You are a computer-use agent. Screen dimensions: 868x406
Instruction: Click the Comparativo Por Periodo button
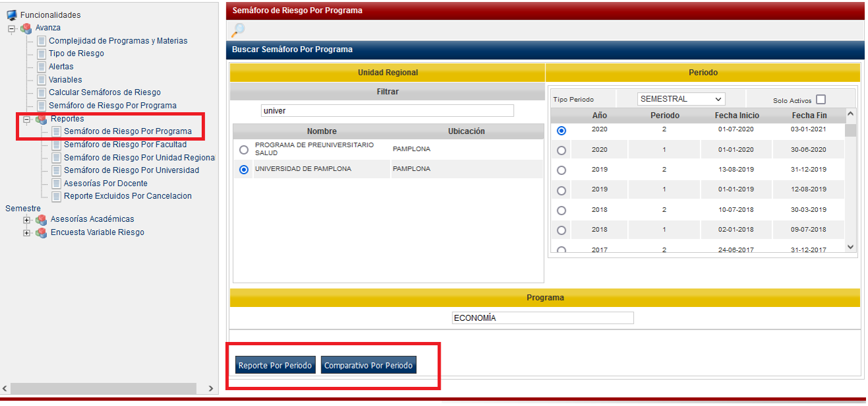point(368,365)
